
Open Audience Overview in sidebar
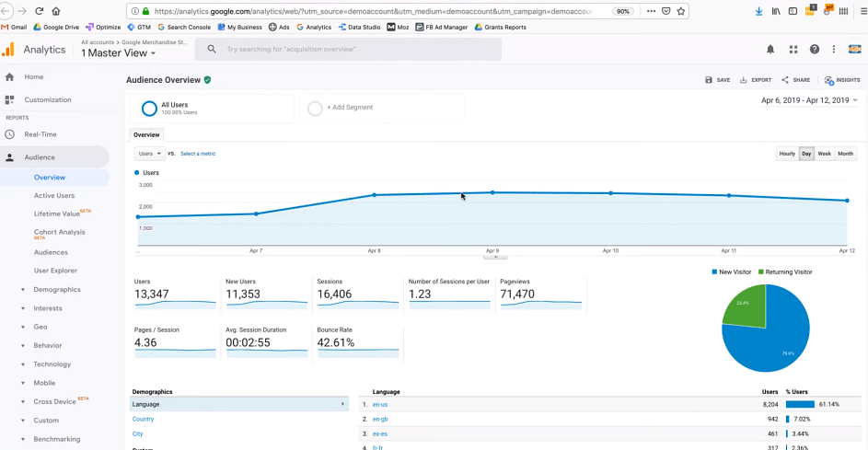pos(50,177)
